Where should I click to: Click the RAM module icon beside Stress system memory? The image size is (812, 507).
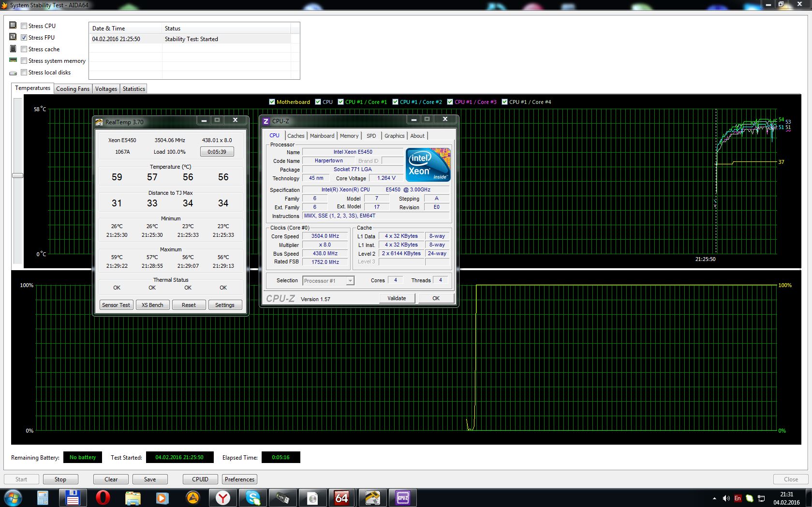pos(13,60)
